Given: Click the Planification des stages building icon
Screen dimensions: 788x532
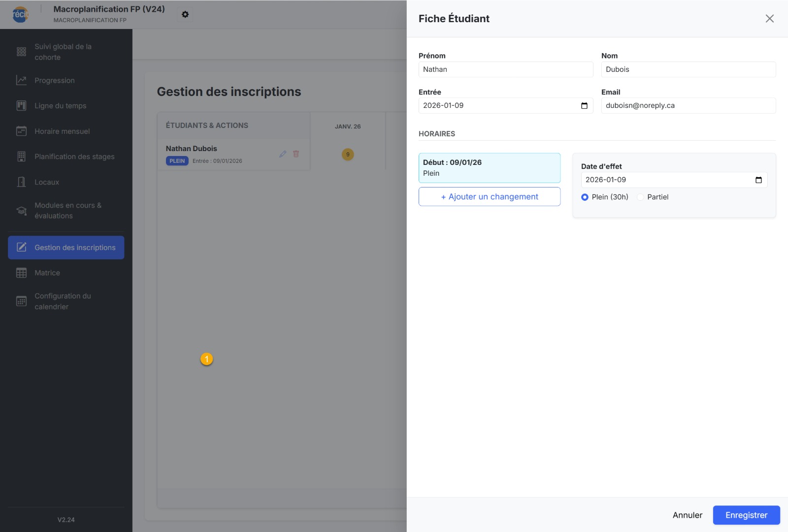Looking at the screenshot, I should tap(21, 156).
